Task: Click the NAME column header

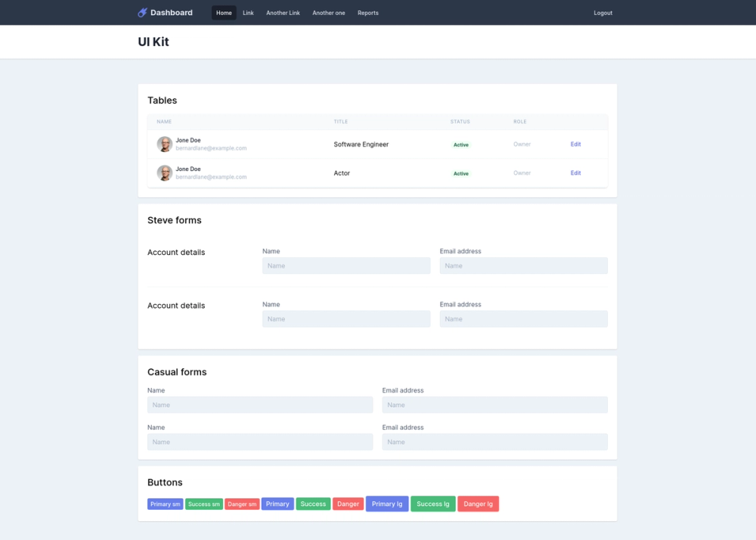Action: [164, 122]
